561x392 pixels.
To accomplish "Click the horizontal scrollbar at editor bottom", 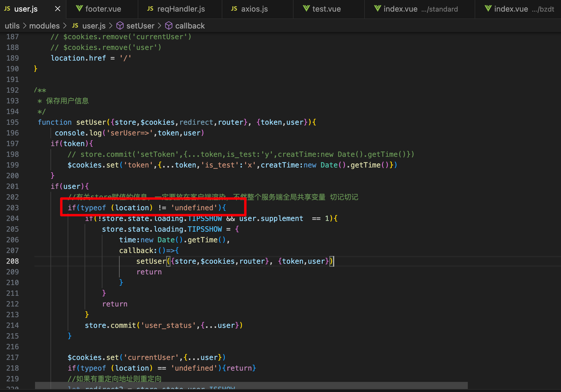I will point(251,385).
